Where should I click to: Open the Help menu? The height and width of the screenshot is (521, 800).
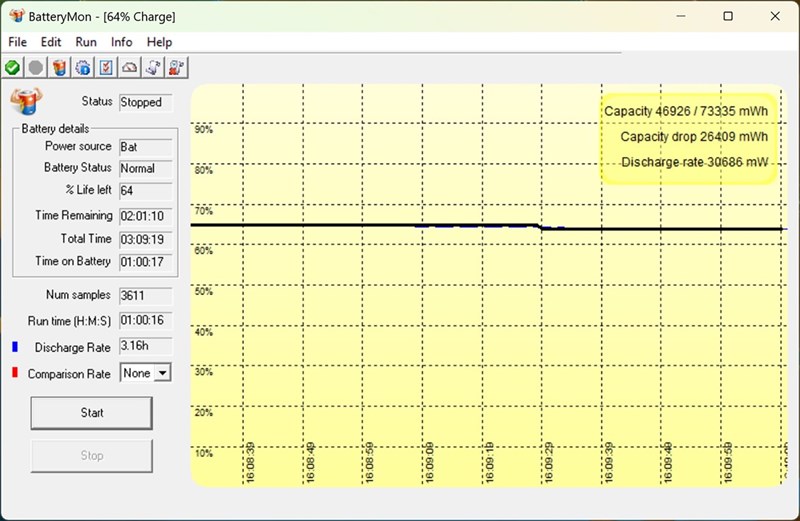(x=159, y=42)
